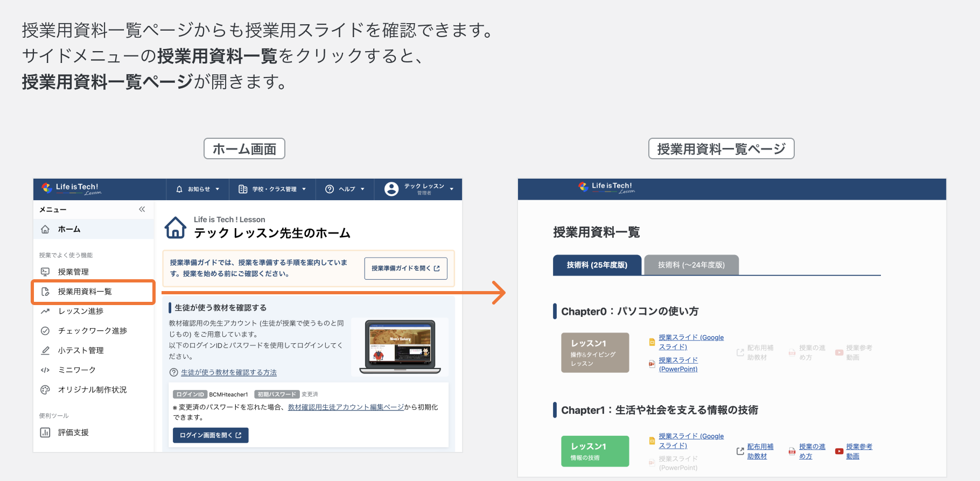
Task: Click the bell icon next to お知らせ
Action: pyautogui.click(x=179, y=189)
